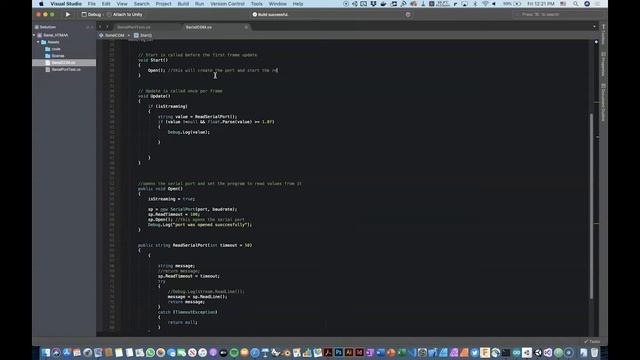Open the File menu
The width and height of the screenshot is (640, 360).
tap(92, 4)
